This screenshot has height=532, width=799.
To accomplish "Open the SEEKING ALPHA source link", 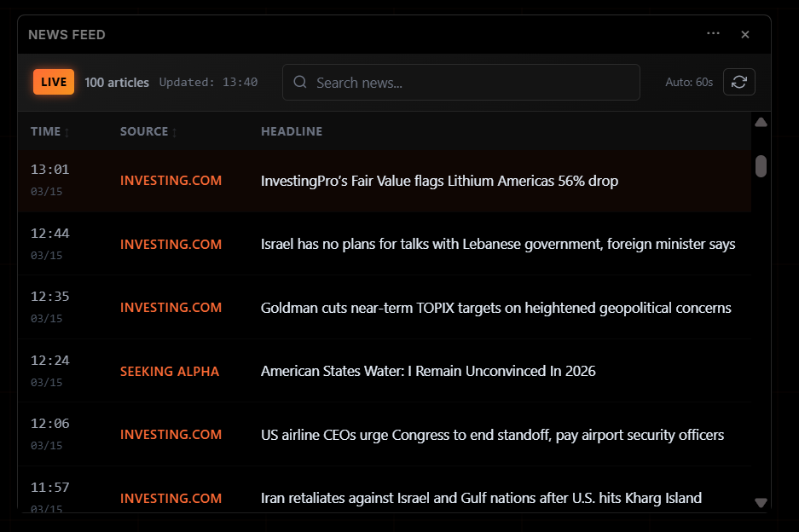I will pyautogui.click(x=170, y=371).
